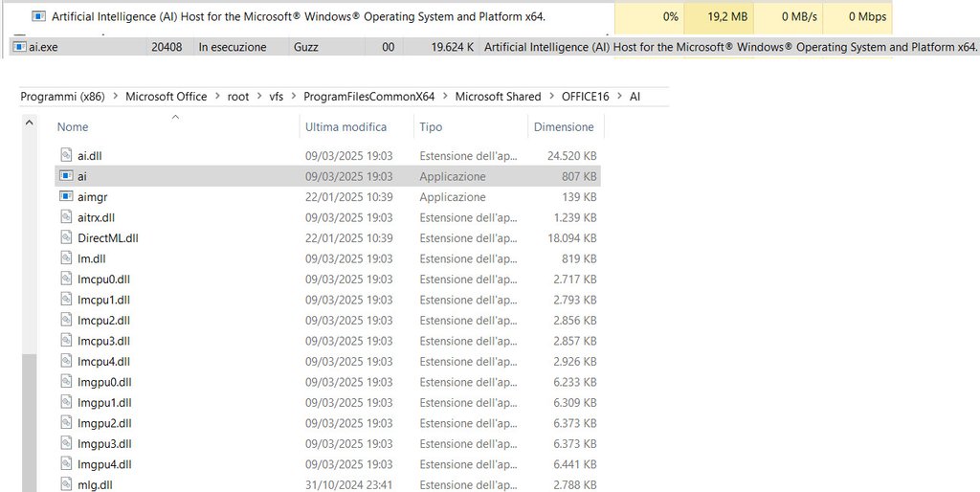Open ProgramFilesCommonX64 breadcrumb folder
The height and width of the screenshot is (492, 980).
368,97
